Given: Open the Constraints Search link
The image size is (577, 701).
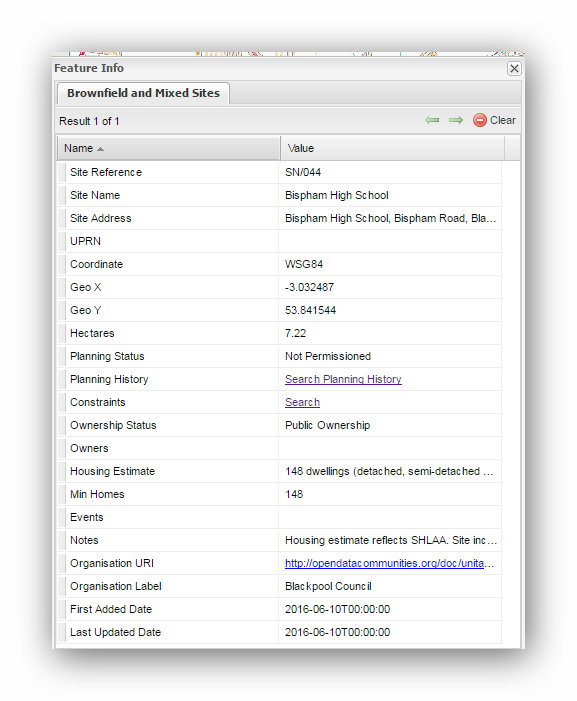Looking at the screenshot, I should [302, 402].
